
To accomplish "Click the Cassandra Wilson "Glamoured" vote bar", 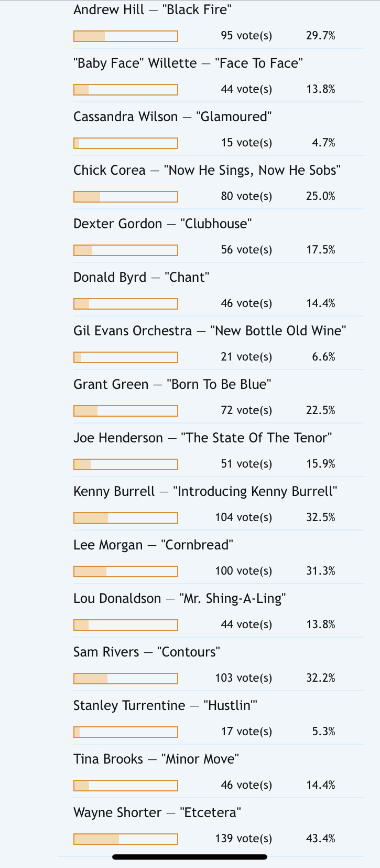I will point(126,143).
